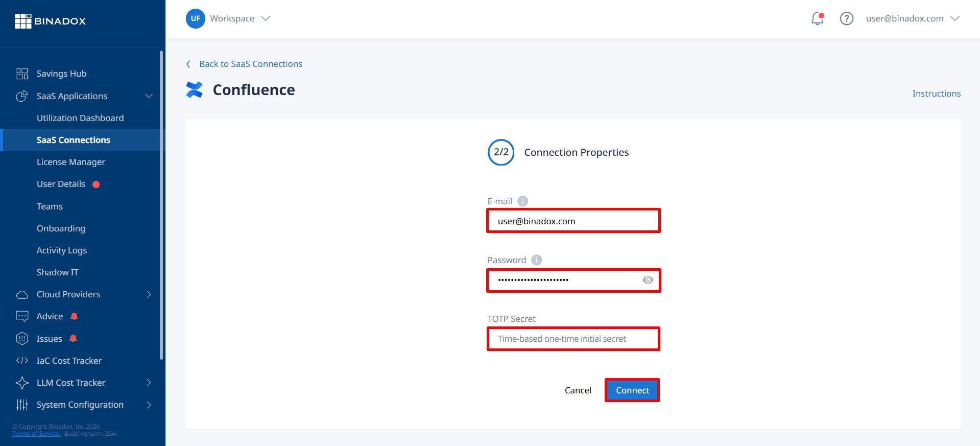The height and width of the screenshot is (446, 980).
Task: Click the Connect button
Action: click(x=632, y=390)
